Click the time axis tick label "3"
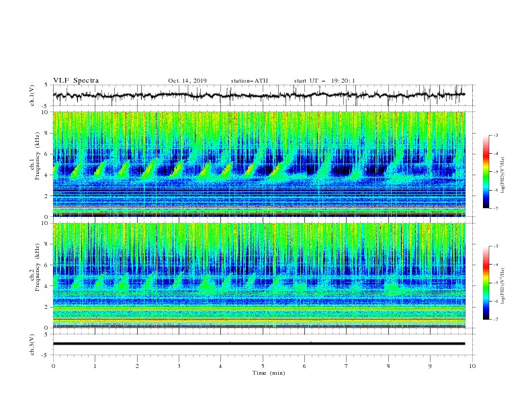Image resolution: width=532 pixels, height=411 pixels. (x=179, y=366)
